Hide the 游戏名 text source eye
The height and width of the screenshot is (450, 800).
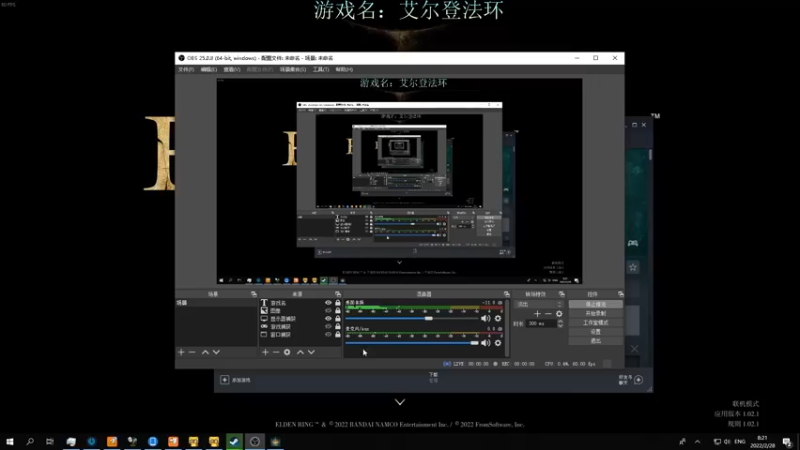click(328, 303)
